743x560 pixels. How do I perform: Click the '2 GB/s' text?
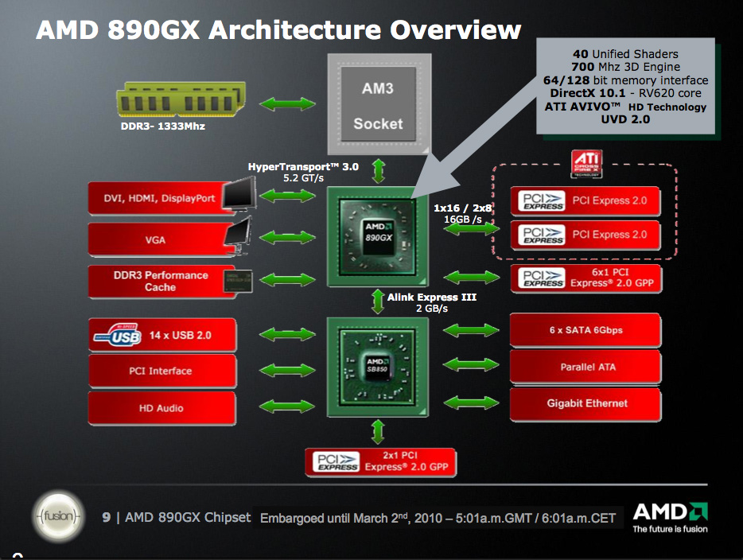coord(432,309)
